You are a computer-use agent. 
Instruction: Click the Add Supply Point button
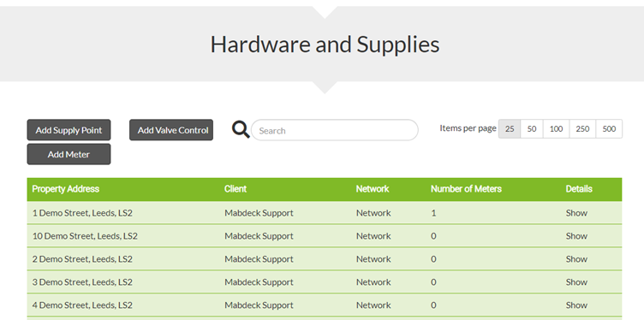tap(69, 130)
